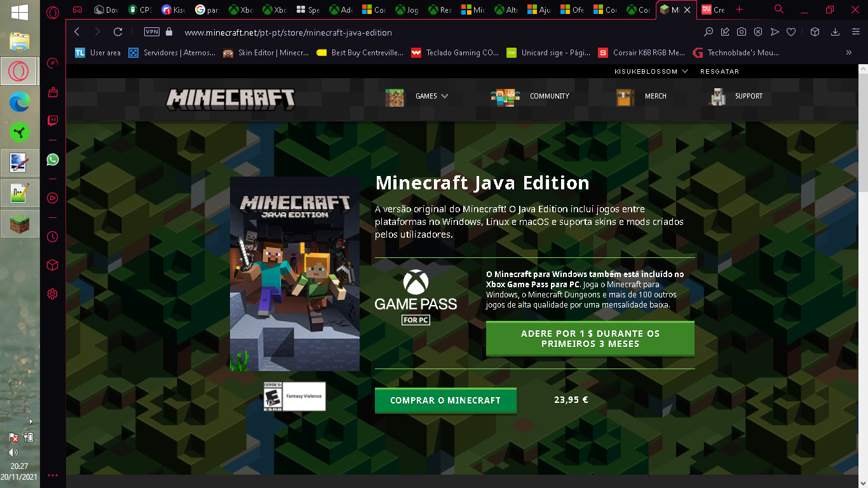
Task: Open the 'Teclado Gaming CO...' bookmark
Action: [x=455, y=53]
